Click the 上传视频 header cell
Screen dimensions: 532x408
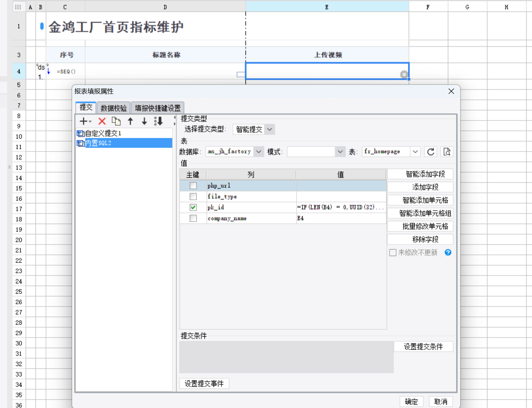click(x=327, y=55)
